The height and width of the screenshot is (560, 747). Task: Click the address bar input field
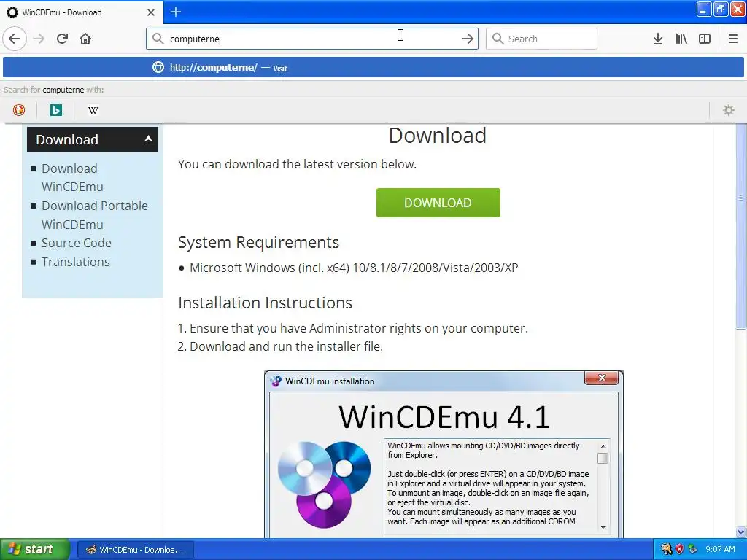312,39
